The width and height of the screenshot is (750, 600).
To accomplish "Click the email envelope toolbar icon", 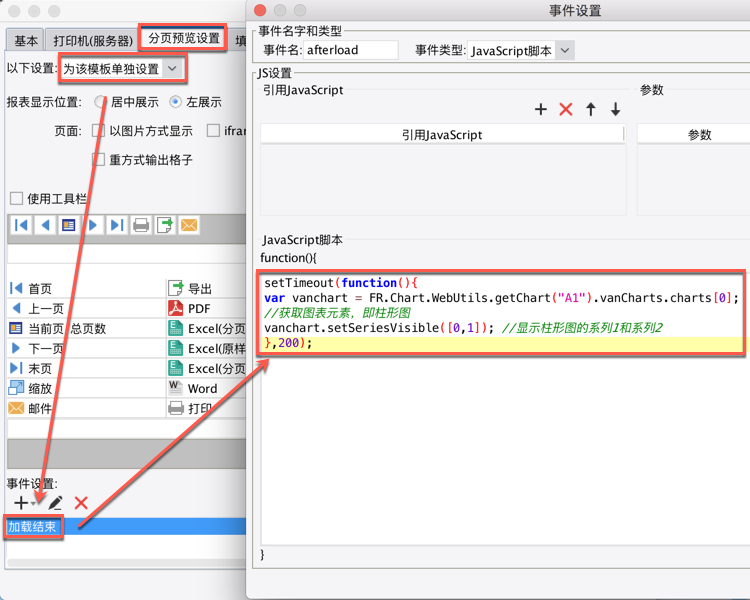I will (x=188, y=225).
